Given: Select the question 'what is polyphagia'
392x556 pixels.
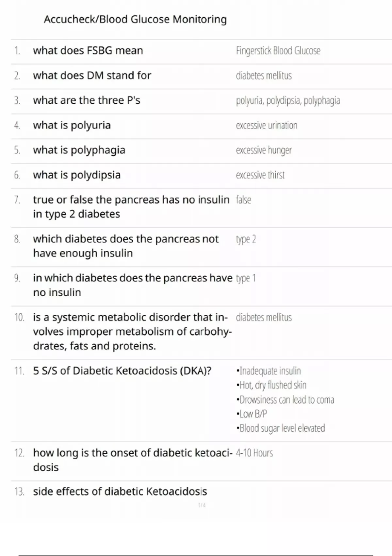Looking at the screenshot, I should click(x=79, y=150).
